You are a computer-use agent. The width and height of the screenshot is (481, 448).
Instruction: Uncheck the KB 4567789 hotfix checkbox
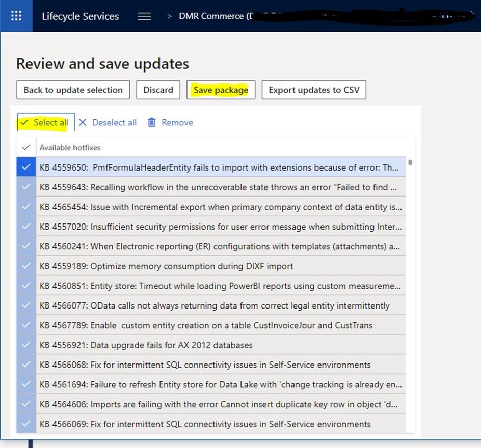point(26,325)
